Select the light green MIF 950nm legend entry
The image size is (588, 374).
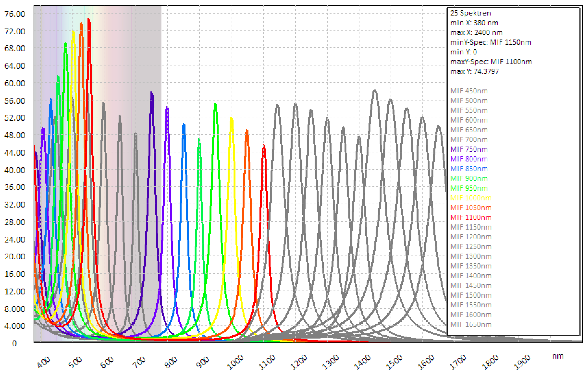(x=469, y=188)
